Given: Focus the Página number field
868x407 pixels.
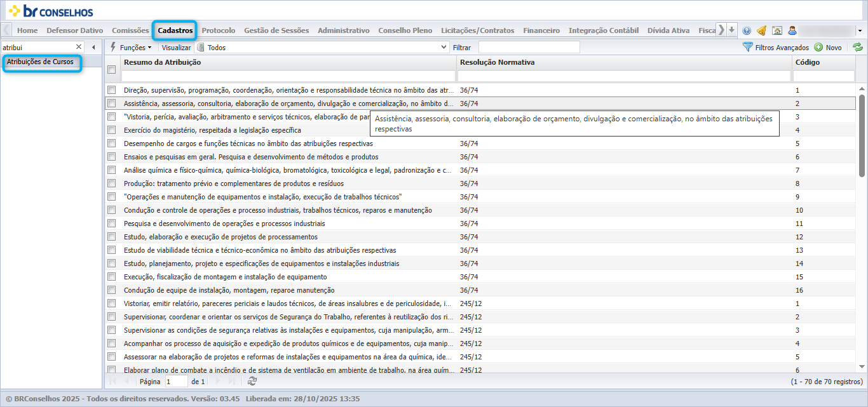Looking at the screenshot, I should click(x=176, y=382).
